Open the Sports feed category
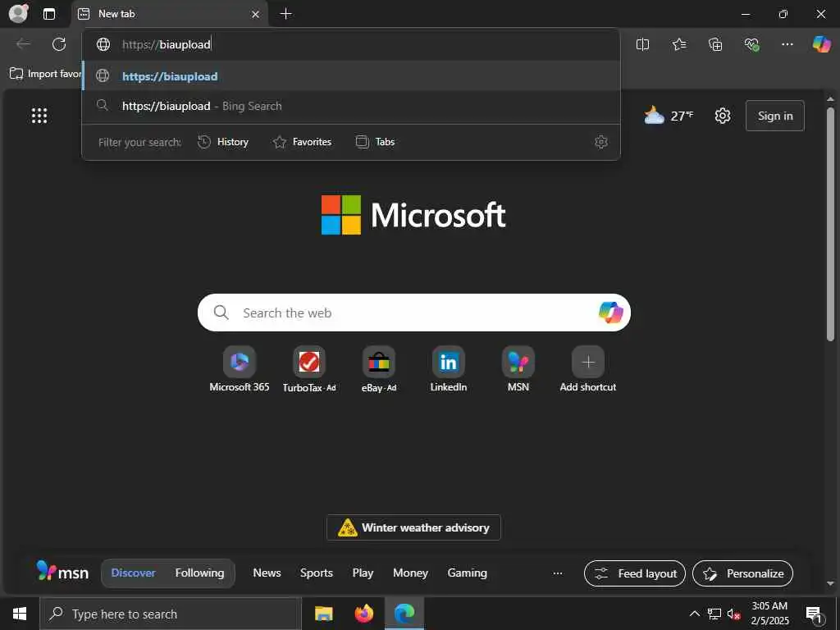This screenshot has height=630, width=840. (317, 573)
